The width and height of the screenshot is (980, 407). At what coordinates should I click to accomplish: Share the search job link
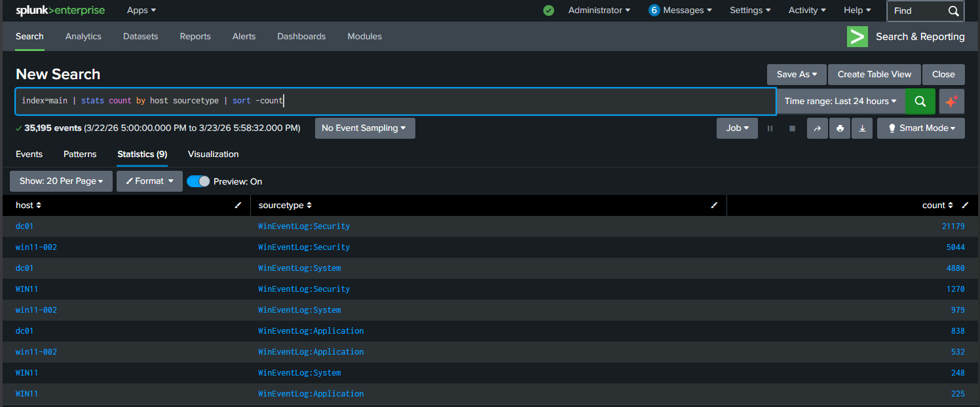click(x=817, y=128)
